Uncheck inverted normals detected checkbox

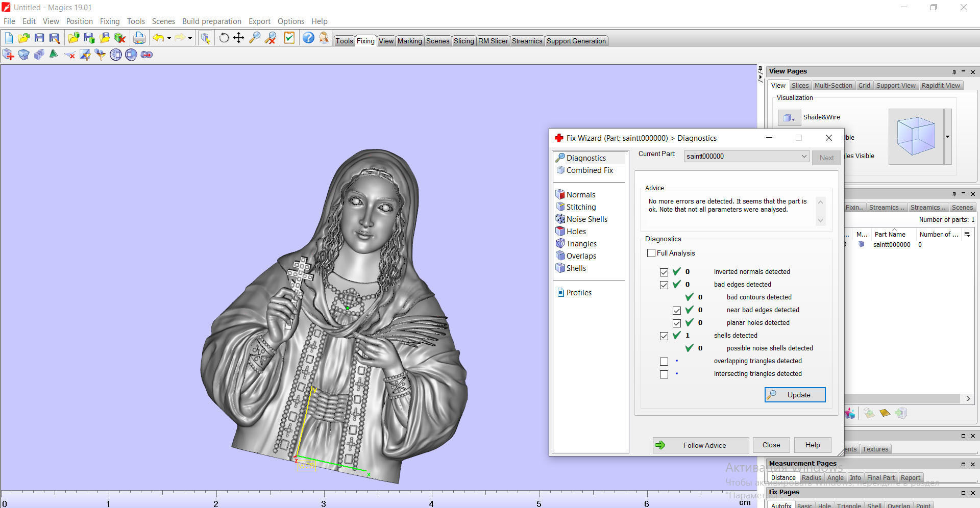point(664,272)
